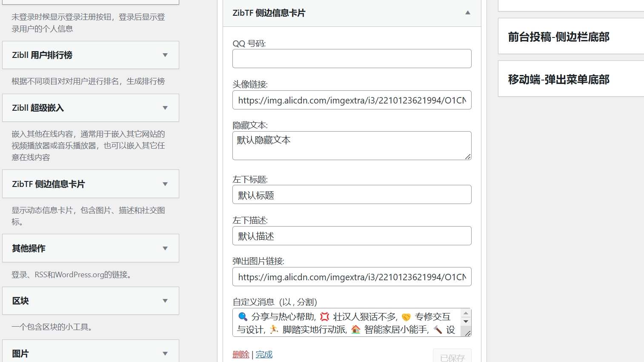Click the 隐藏文本 text area
The image size is (644, 362).
(352, 146)
